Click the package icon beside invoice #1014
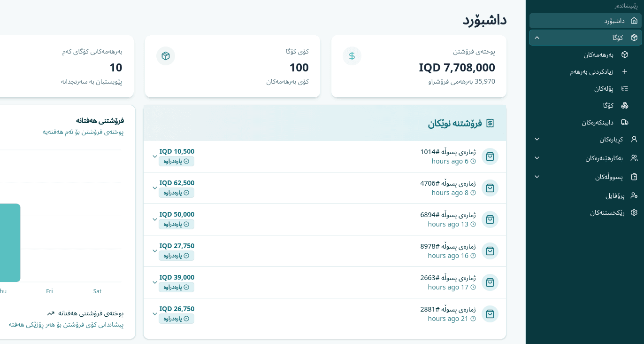The height and width of the screenshot is (344, 644). click(490, 156)
